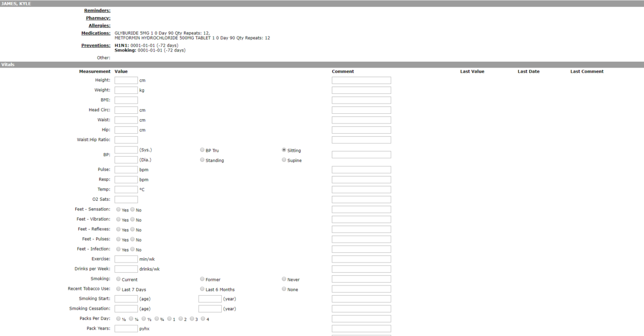Open the Allergies link
644x336 pixels.
(x=99, y=25)
